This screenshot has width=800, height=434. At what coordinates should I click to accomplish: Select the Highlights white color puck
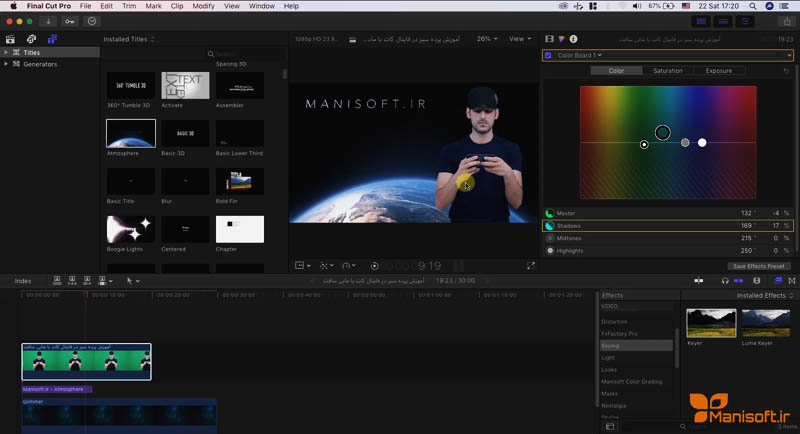point(702,143)
